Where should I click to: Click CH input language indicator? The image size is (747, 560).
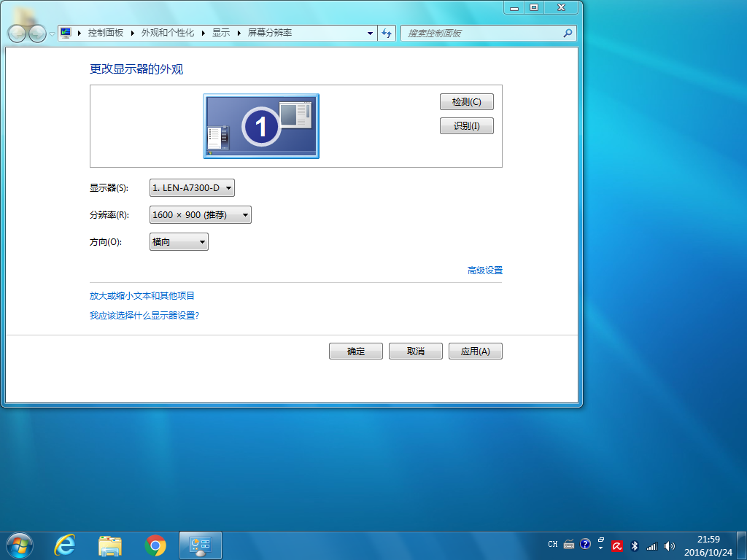(x=553, y=544)
